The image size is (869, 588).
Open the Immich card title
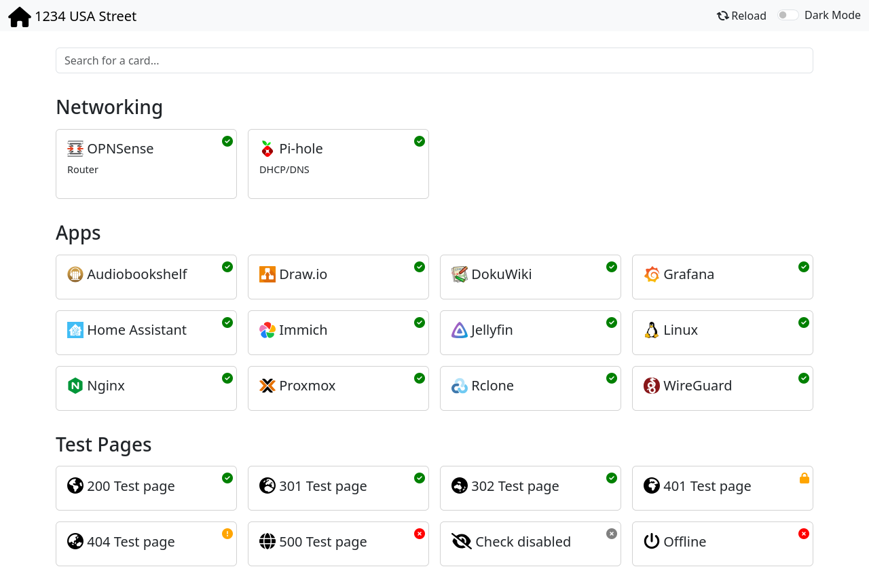303,330
